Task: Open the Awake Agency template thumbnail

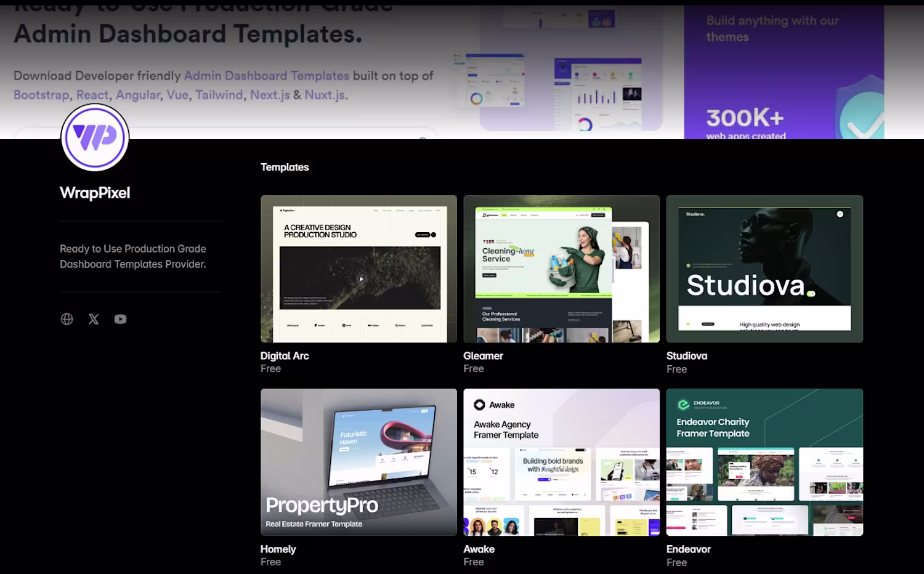Action: pyautogui.click(x=561, y=462)
